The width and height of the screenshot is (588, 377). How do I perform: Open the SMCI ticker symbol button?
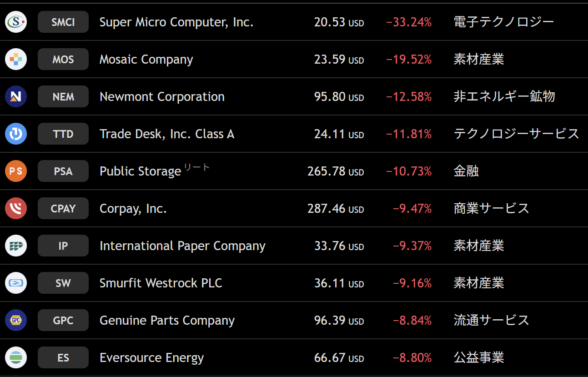(x=63, y=22)
